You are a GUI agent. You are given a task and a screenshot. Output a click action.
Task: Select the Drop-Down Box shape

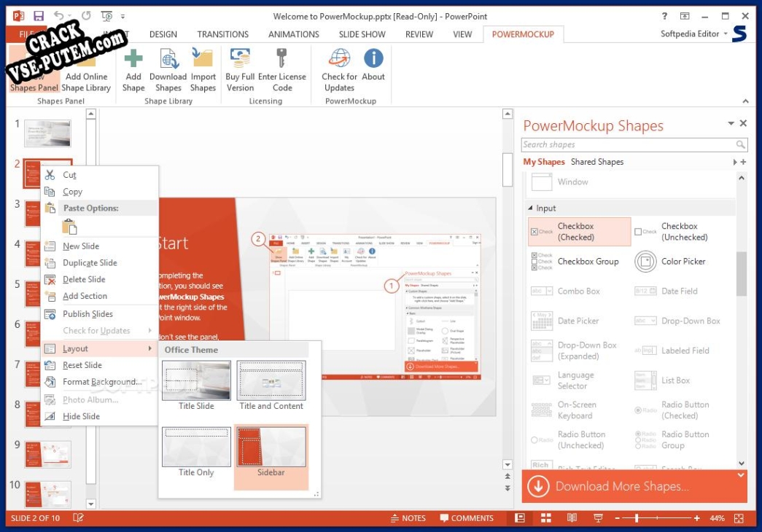click(684, 321)
